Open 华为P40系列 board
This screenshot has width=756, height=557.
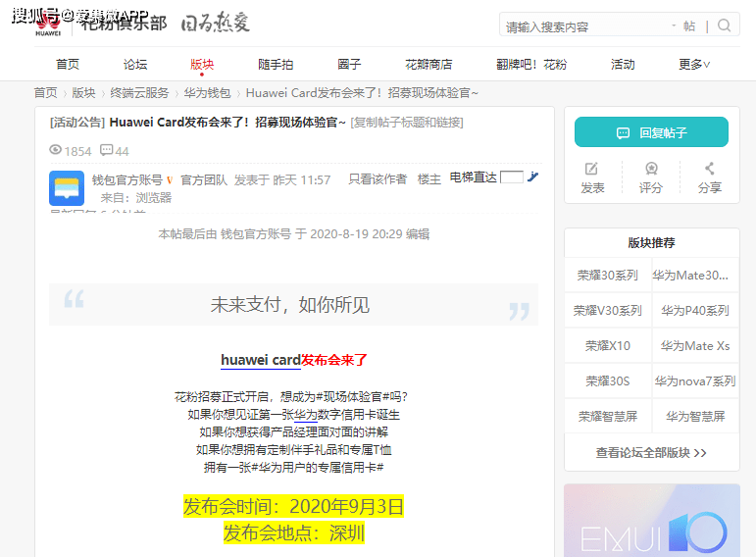[695, 311]
